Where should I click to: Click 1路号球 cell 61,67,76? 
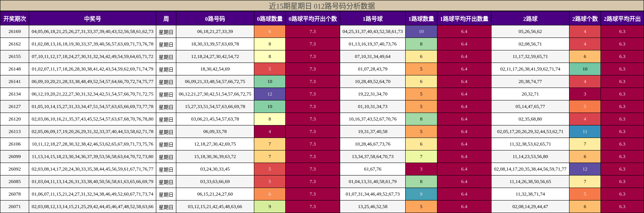(373, 169)
